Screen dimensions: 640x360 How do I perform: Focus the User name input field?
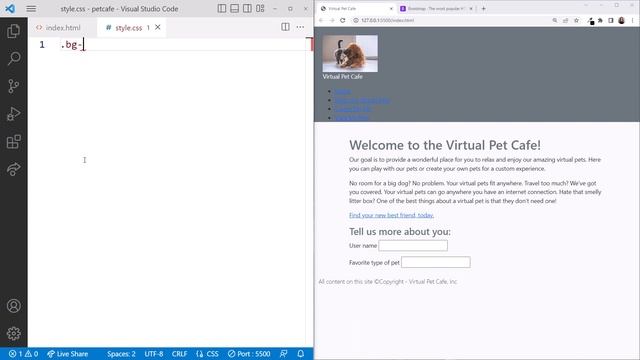[413, 245]
